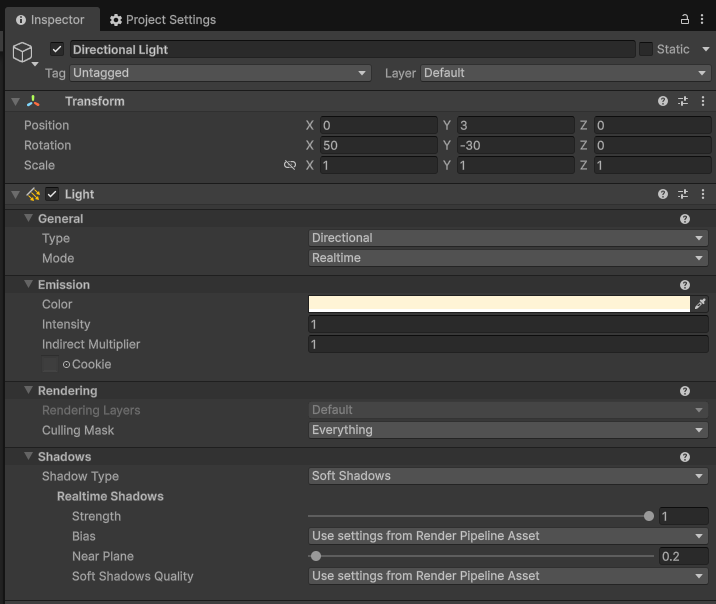Click the Intensity value field
Image resolution: width=716 pixels, height=604 pixels.
tap(508, 324)
